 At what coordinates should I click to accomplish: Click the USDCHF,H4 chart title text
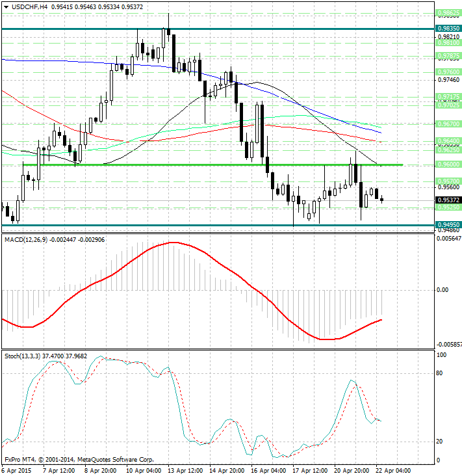point(29,7)
